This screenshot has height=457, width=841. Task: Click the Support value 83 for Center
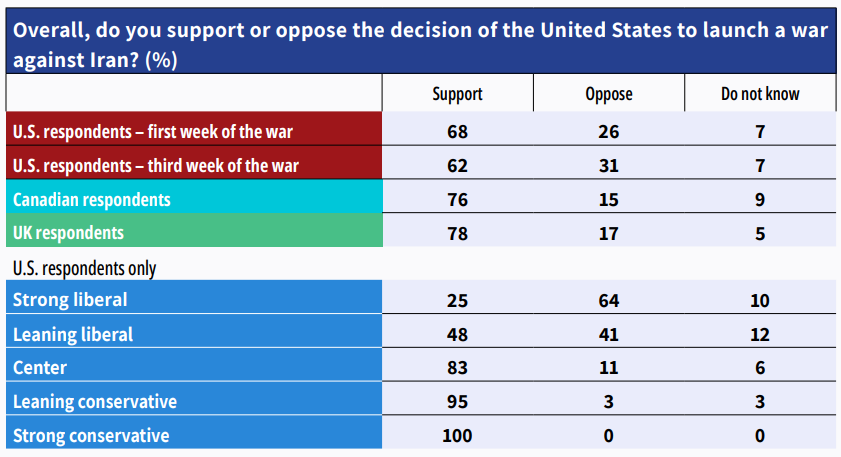click(x=457, y=368)
